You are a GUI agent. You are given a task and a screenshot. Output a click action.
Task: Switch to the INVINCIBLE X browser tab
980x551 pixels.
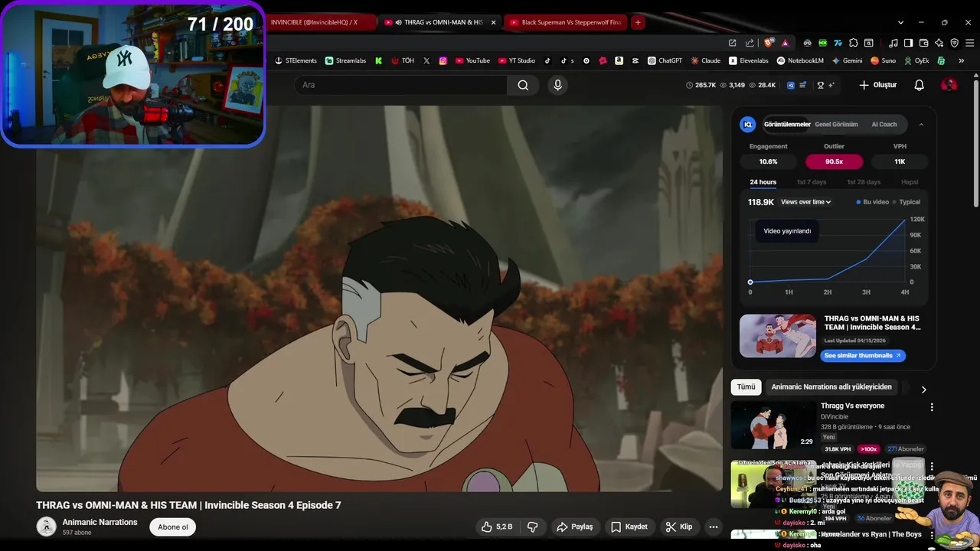(x=320, y=22)
